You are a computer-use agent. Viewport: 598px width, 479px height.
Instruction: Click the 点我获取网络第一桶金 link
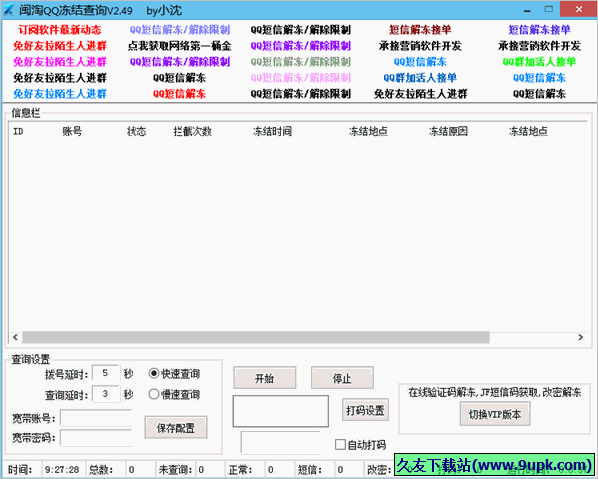(x=180, y=46)
